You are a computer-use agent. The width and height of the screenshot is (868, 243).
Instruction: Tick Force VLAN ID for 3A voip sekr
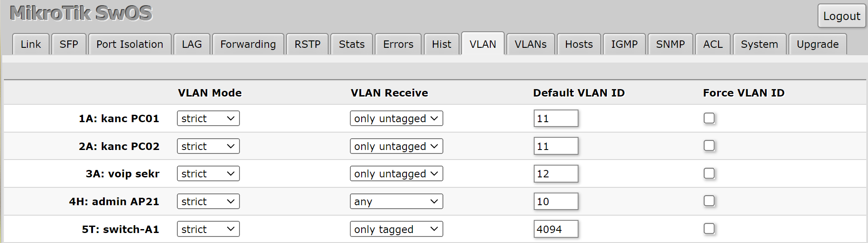[709, 173]
